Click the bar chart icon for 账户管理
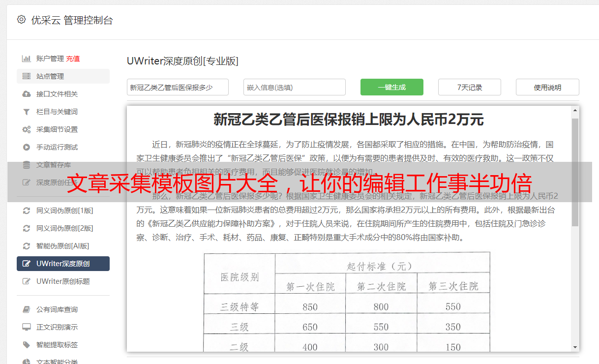This screenshot has width=599, height=364. click(x=27, y=59)
